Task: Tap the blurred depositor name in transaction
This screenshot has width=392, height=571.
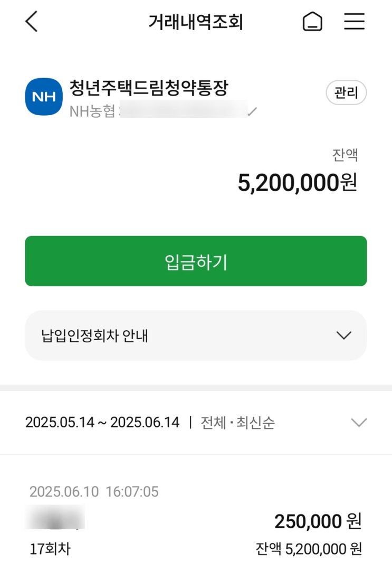Action: click(55, 518)
